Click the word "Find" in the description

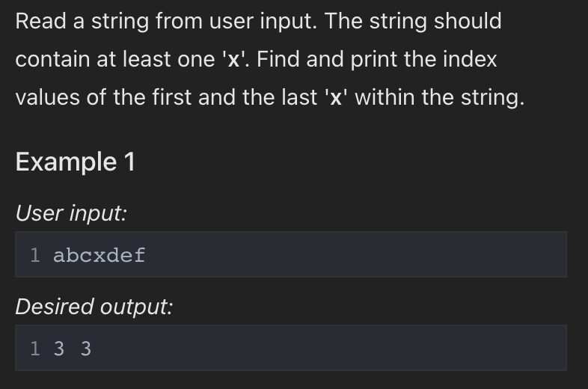(278, 59)
